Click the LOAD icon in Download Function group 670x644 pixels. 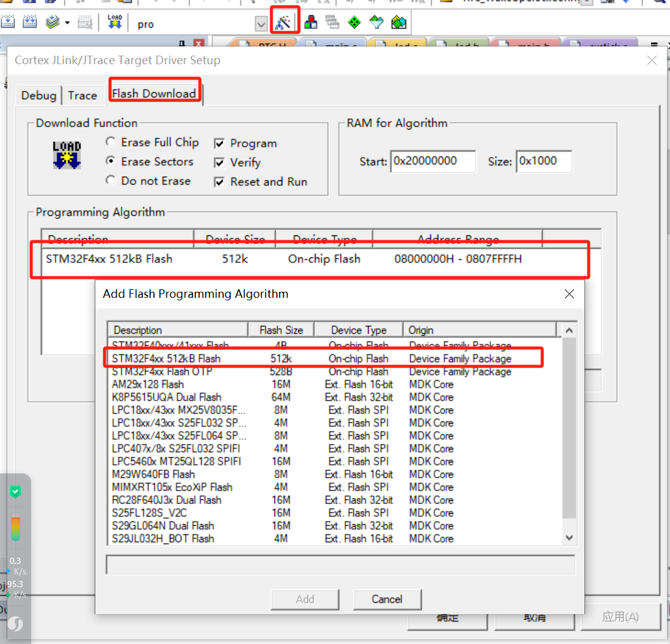point(67,155)
